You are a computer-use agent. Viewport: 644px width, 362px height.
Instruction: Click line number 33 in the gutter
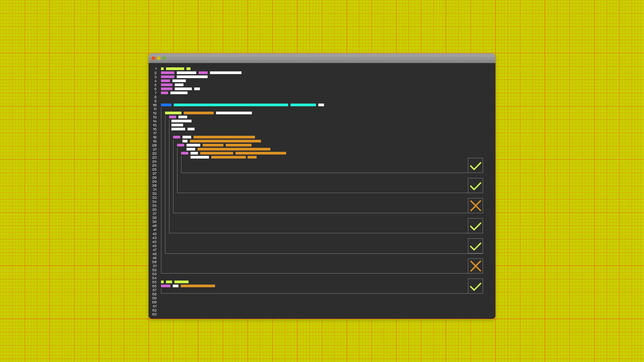tap(154, 198)
